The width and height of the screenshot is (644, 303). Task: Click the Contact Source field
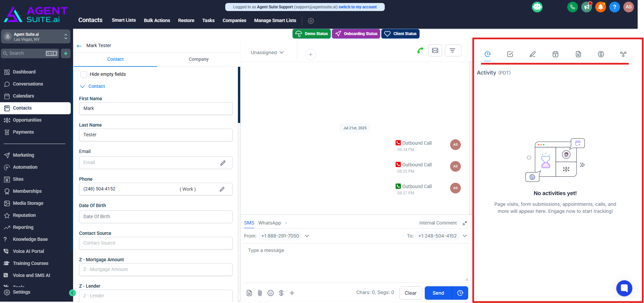(x=155, y=243)
